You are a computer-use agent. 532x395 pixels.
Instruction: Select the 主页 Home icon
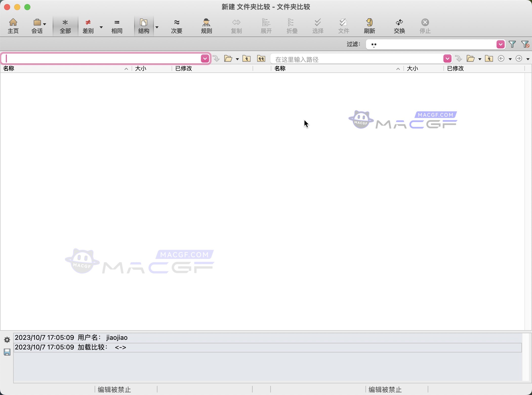click(13, 26)
